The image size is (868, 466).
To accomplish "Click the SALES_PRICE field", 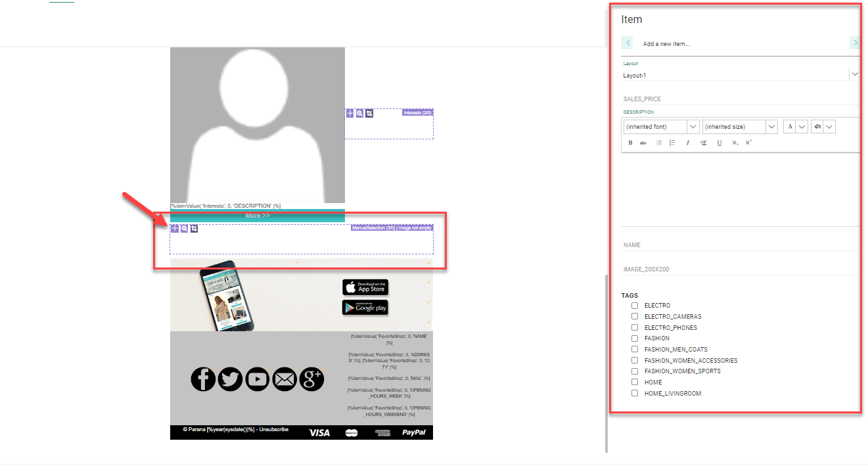I will coord(741,99).
